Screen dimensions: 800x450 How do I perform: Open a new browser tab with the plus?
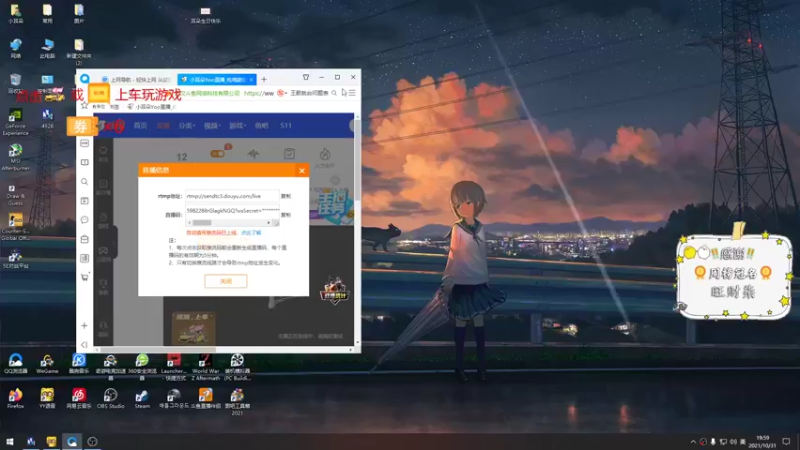pyautogui.click(x=264, y=80)
